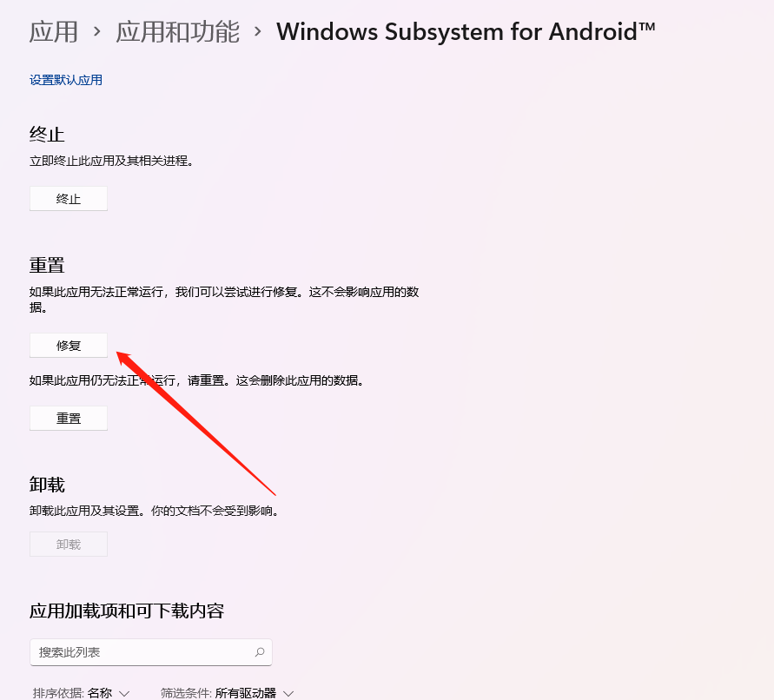Click the text 如果此应用仍无法正常运行，请重置。这会删除此应用的数据。

[x=197, y=380]
